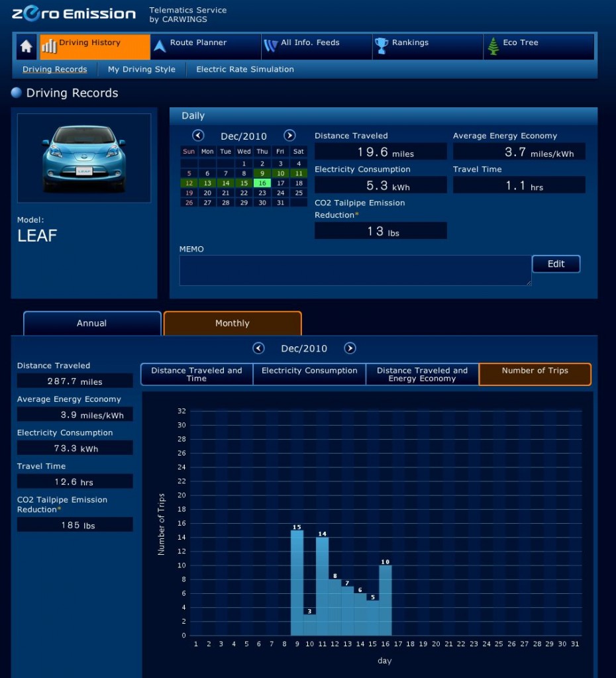616x678 pixels.
Task: Switch to the Annual tab
Action: [91, 323]
